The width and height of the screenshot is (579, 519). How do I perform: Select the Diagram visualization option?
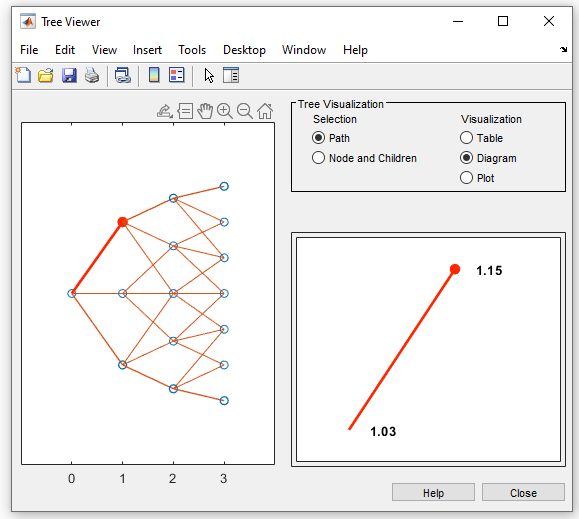coord(466,158)
